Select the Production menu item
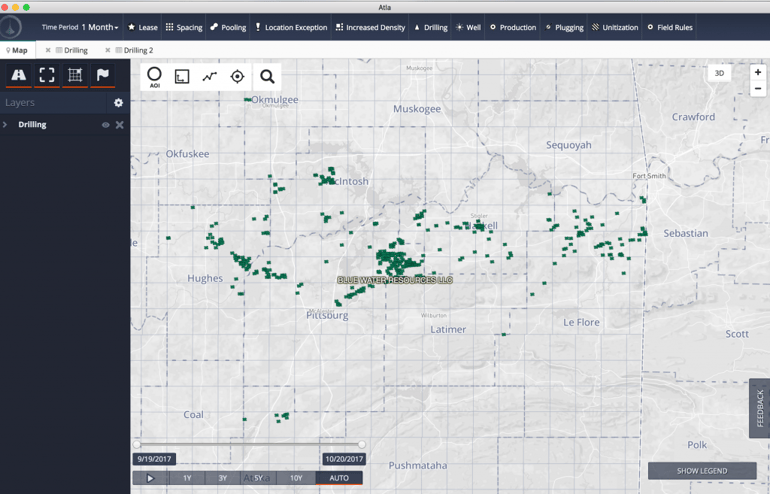The width and height of the screenshot is (770, 494). [513, 27]
